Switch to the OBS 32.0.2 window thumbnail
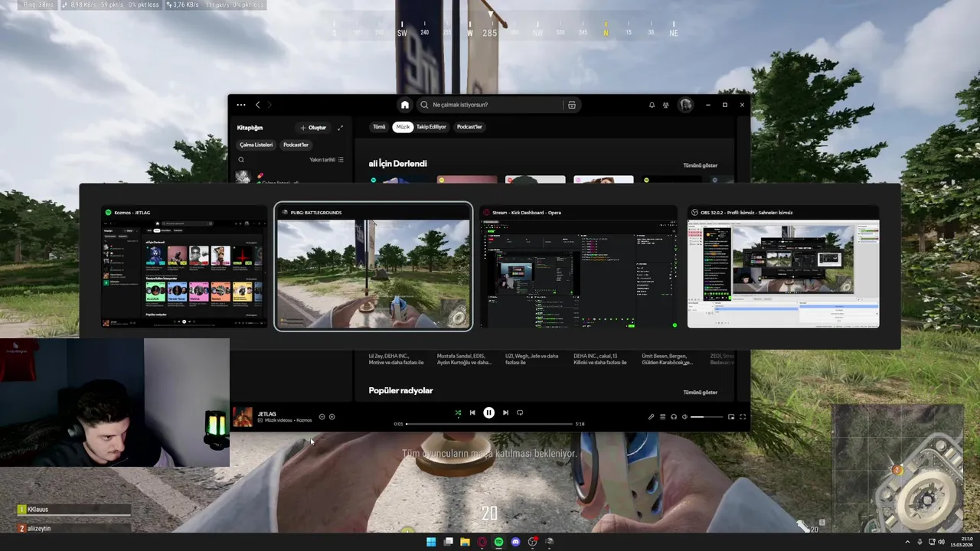Screen dimensions: 980x551 click(783, 267)
